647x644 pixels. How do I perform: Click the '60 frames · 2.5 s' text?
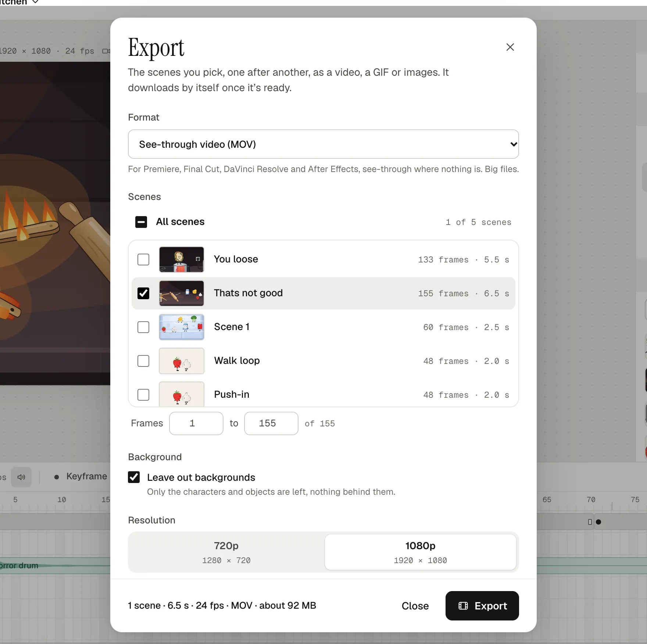tap(466, 328)
